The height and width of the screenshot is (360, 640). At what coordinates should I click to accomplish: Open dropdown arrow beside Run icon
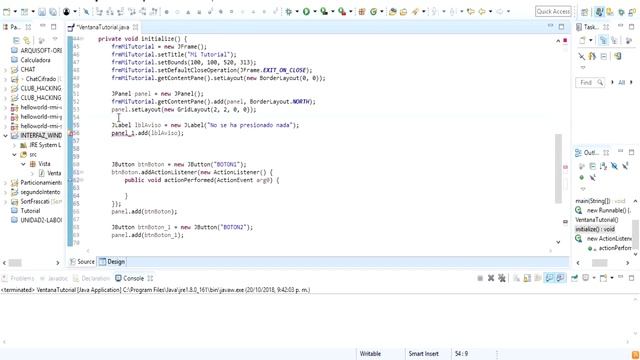click(x=315, y=12)
